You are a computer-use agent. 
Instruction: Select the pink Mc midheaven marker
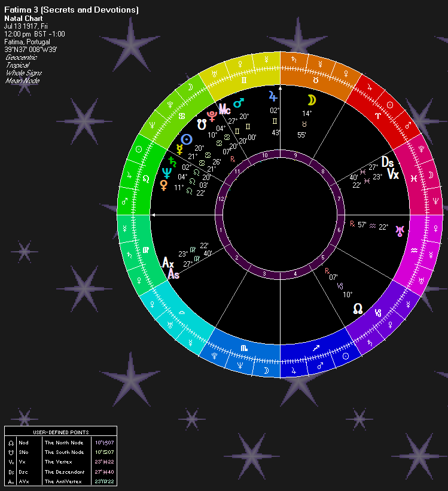coord(225,109)
